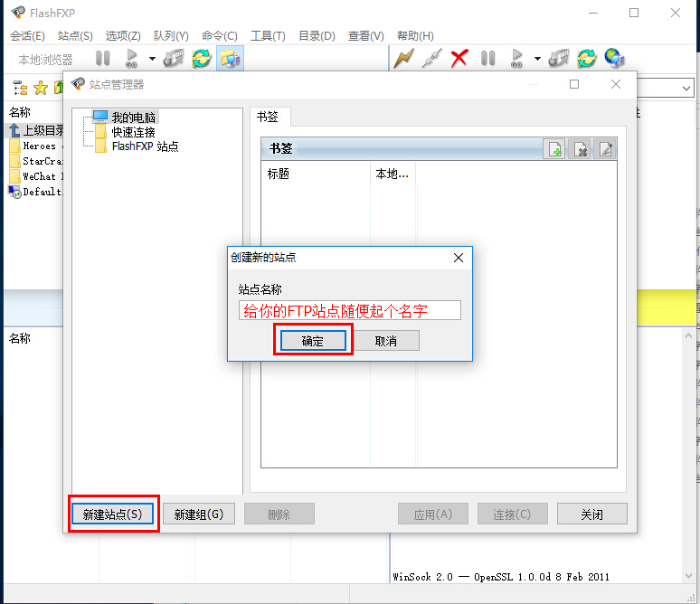Click the 标题 column header
The width and height of the screenshot is (700, 604).
click(x=315, y=174)
